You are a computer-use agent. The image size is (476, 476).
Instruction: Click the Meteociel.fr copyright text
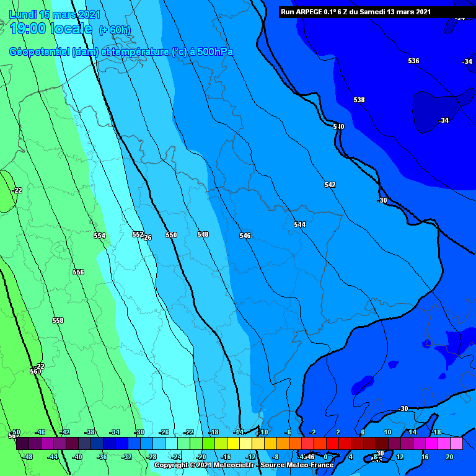pyautogui.click(x=244, y=465)
